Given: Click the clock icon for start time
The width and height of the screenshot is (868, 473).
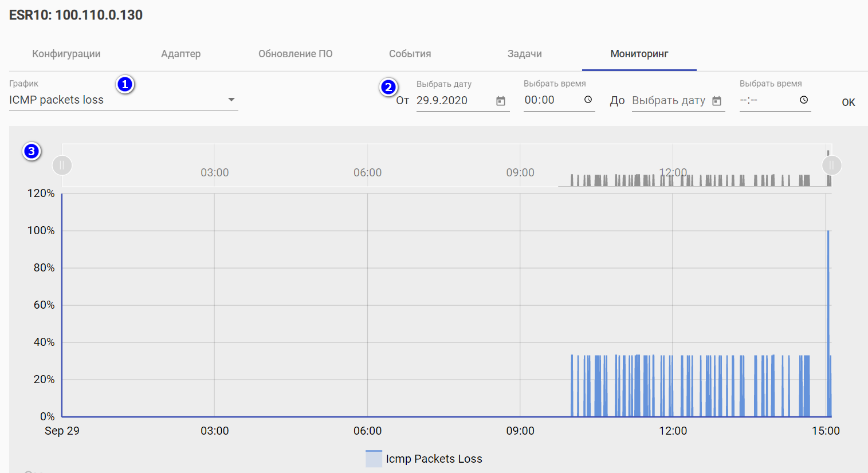Looking at the screenshot, I should pyautogui.click(x=588, y=100).
